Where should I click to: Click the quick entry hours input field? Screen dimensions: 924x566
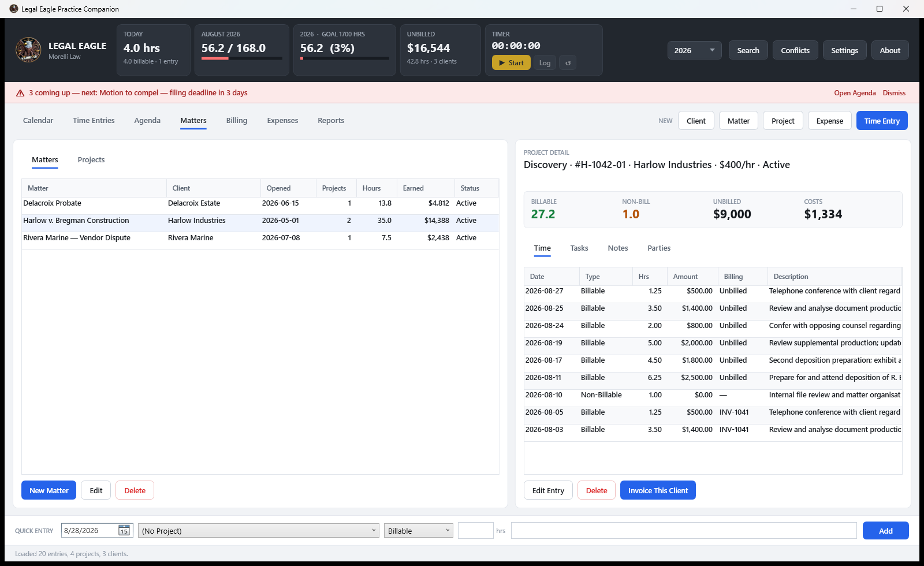pyautogui.click(x=476, y=531)
